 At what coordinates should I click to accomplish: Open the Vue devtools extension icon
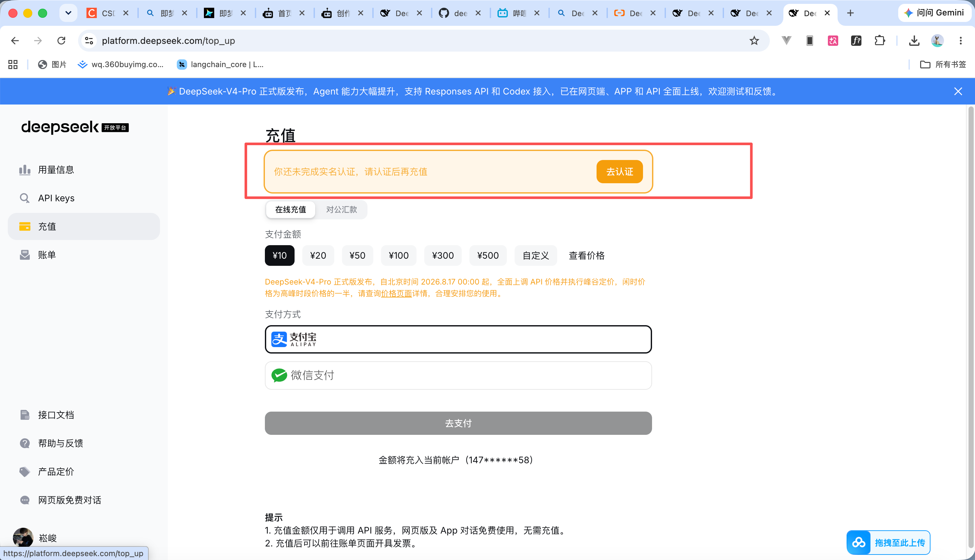(x=787, y=40)
